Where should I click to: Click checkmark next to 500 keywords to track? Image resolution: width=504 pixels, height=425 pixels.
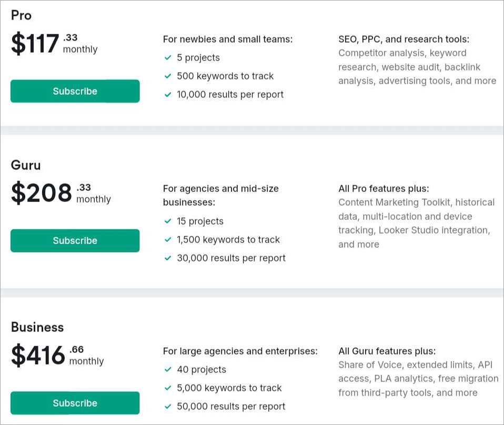tap(168, 76)
